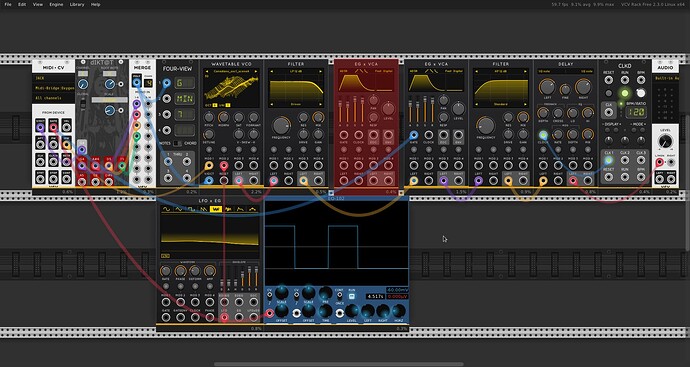The width and height of the screenshot is (690, 367).
Task: Select the last waveform shape on LFO x EG
Action: point(253,209)
